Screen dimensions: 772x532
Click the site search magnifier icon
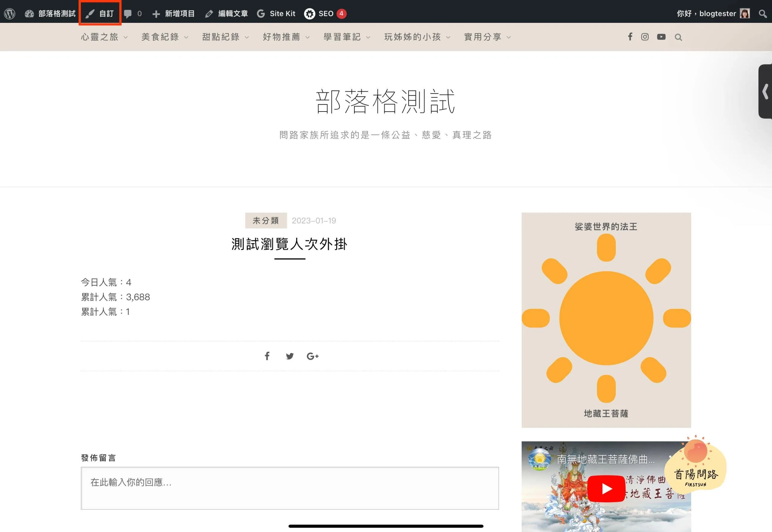tap(678, 37)
